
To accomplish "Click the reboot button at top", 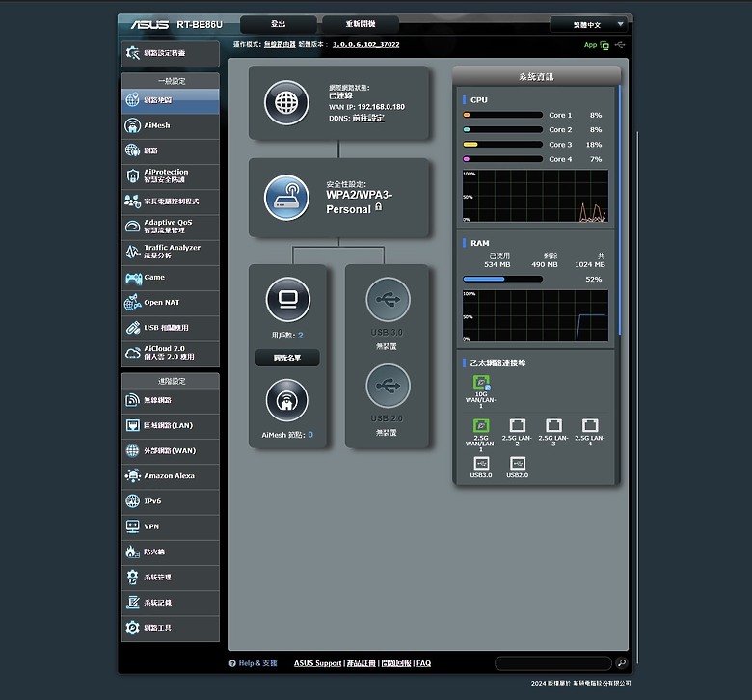I will [x=361, y=24].
